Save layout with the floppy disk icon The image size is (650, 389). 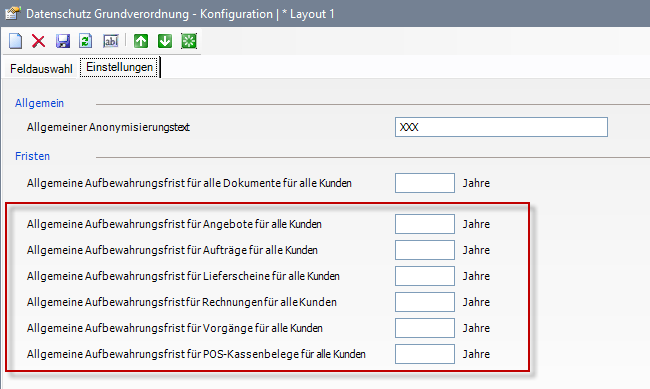[63, 41]
